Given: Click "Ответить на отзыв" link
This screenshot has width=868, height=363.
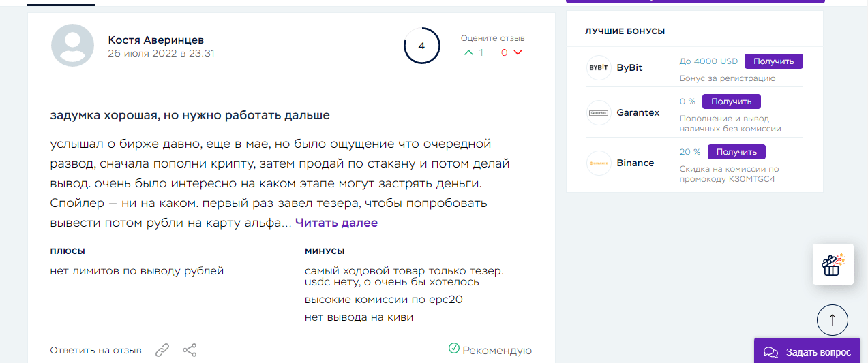Looking at the screenshot, I should (95, 351).
